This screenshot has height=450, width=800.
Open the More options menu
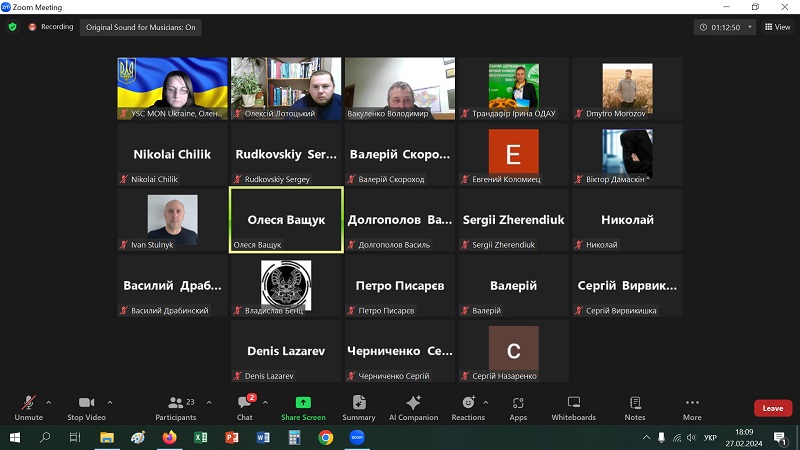pos(692,406)
